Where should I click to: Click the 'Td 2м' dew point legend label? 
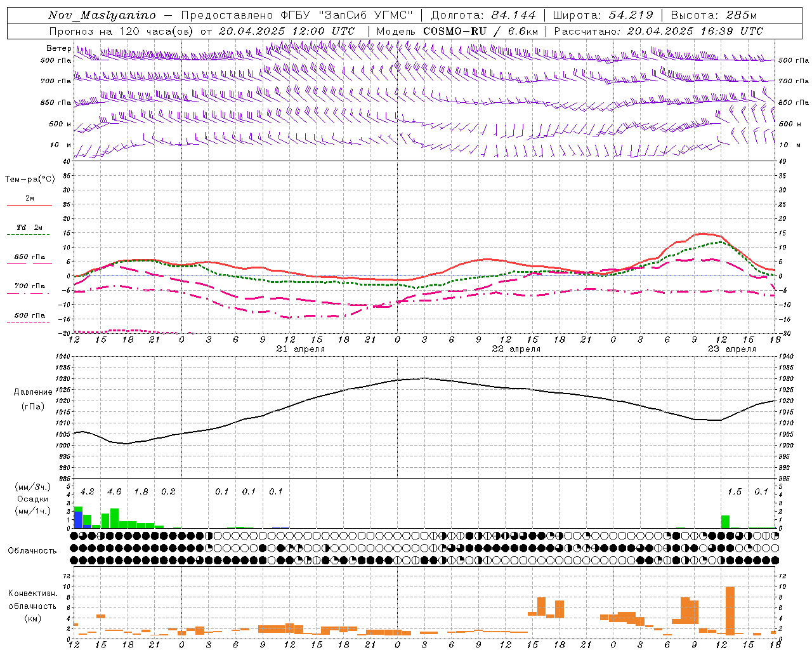tap(29, 227)
